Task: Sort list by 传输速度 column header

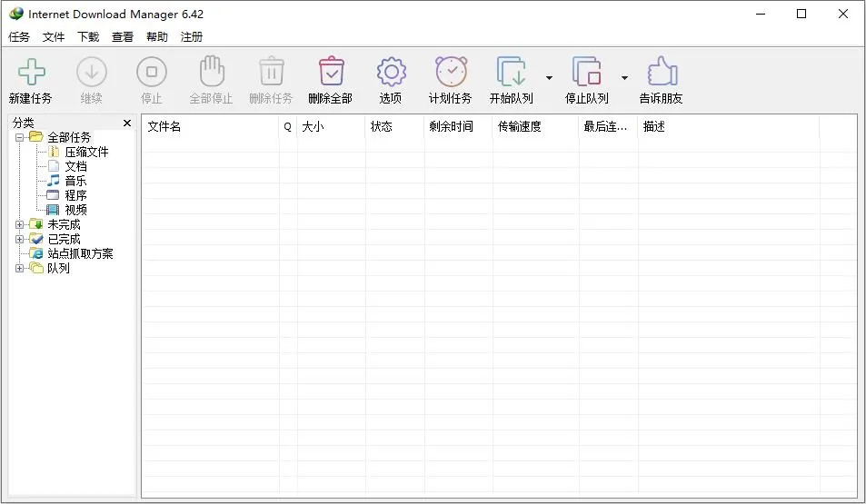Action: 534,127
